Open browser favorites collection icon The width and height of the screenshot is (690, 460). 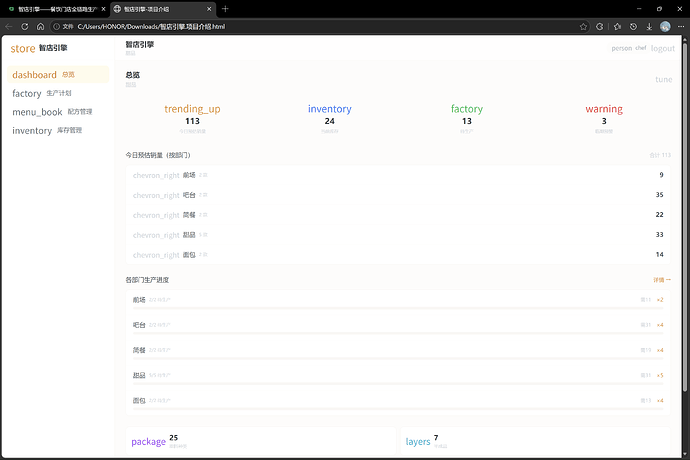tap(617, 26)
